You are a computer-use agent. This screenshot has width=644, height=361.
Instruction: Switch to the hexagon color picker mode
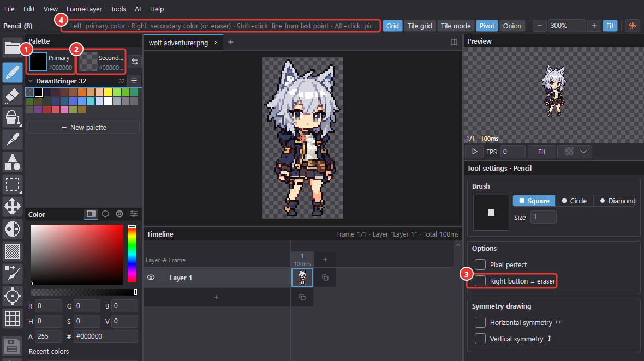click(105, 214)
